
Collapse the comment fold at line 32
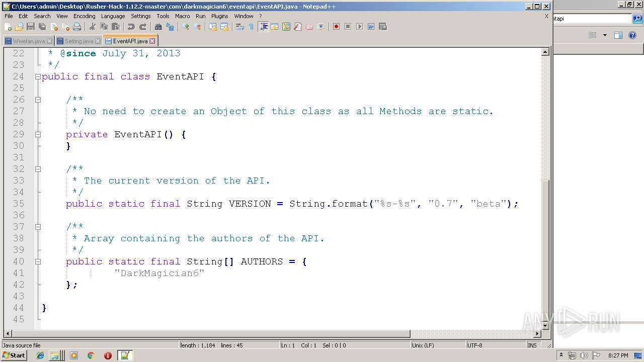pos(38,169)
